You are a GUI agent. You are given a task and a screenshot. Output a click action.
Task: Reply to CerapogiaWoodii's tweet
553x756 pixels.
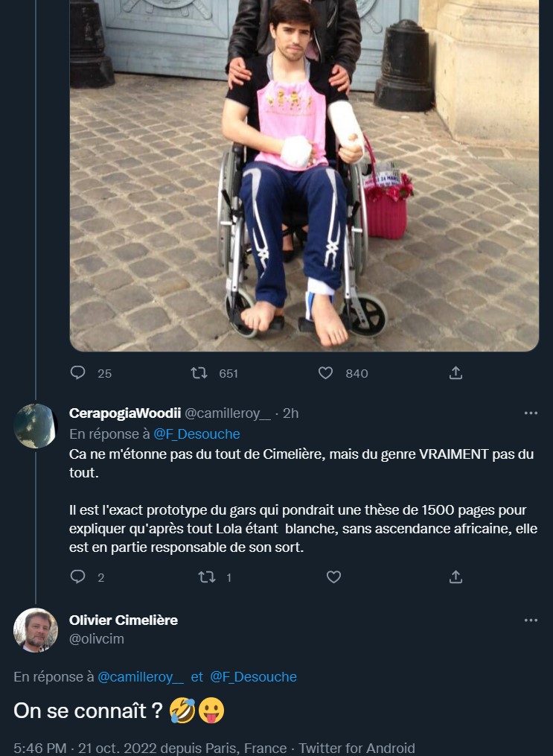[78, 577]
